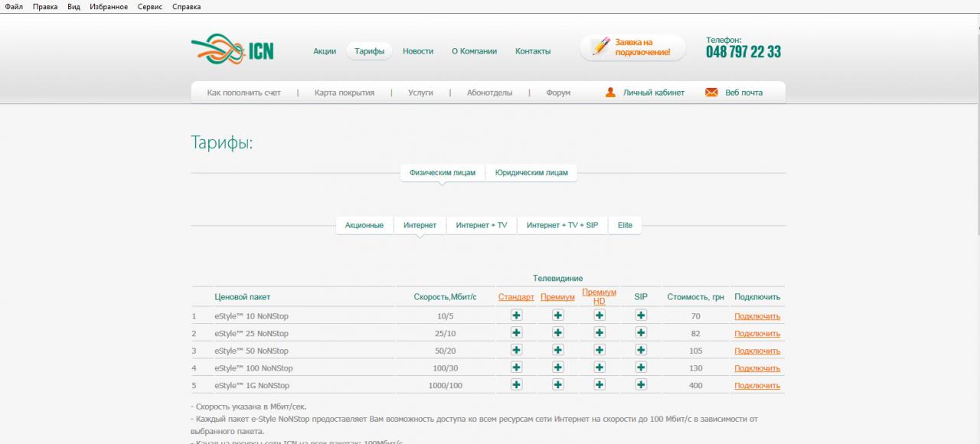The image size is (980, 444).
Task: Click the pencil icon for connection request
Action: click(601, 47)
